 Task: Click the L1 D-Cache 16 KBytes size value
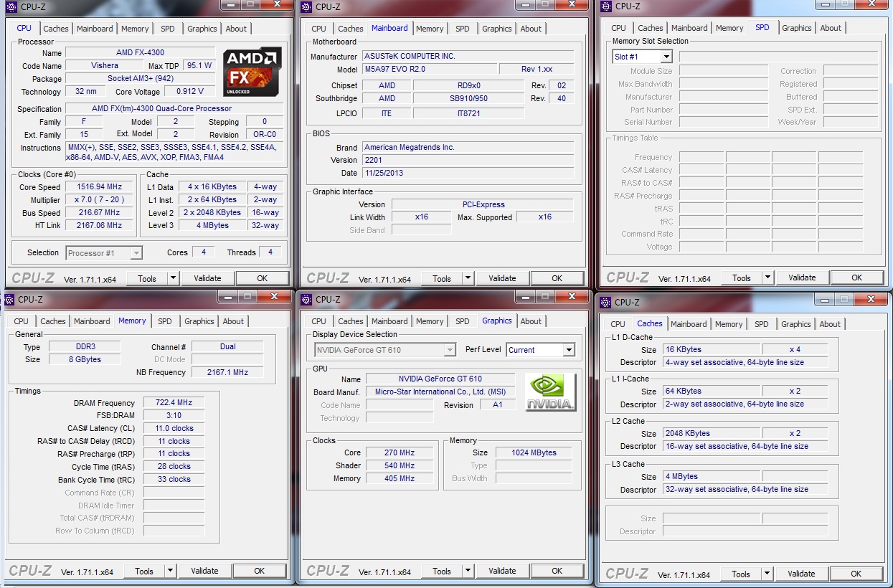pos(710,349)
